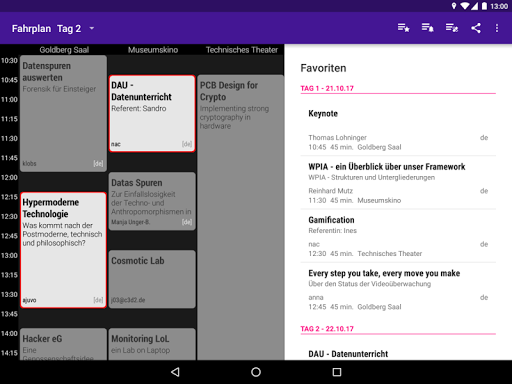
Task: Open the three-dot overflow menu
Action: point(497,28)
